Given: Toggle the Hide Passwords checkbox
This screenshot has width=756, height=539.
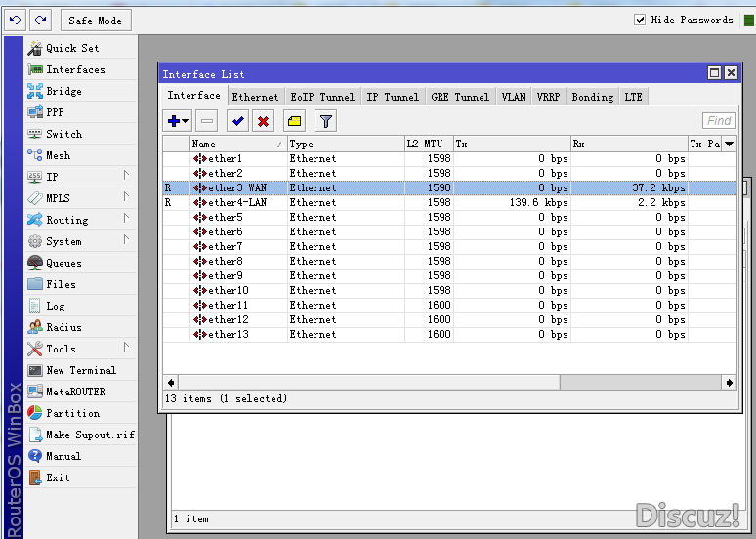Looking at the screenshot, I should (640, 20).
